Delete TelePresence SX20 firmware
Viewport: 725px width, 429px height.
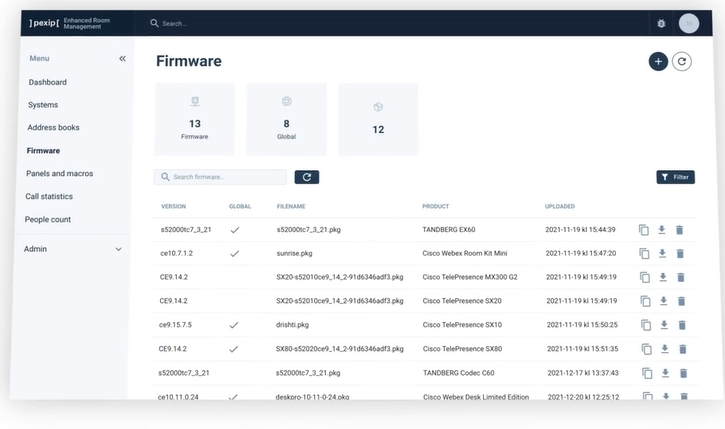coord(681,301)
